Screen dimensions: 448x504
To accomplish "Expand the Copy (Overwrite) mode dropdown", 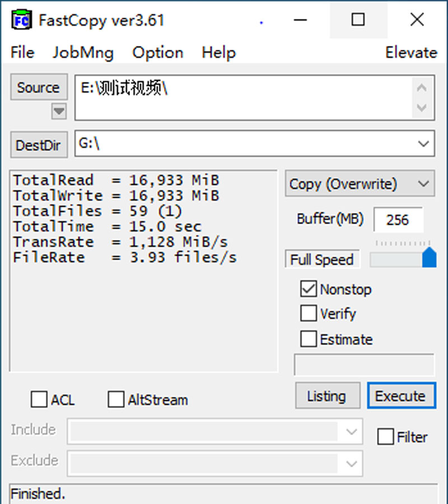I will [x=423, y=183].
